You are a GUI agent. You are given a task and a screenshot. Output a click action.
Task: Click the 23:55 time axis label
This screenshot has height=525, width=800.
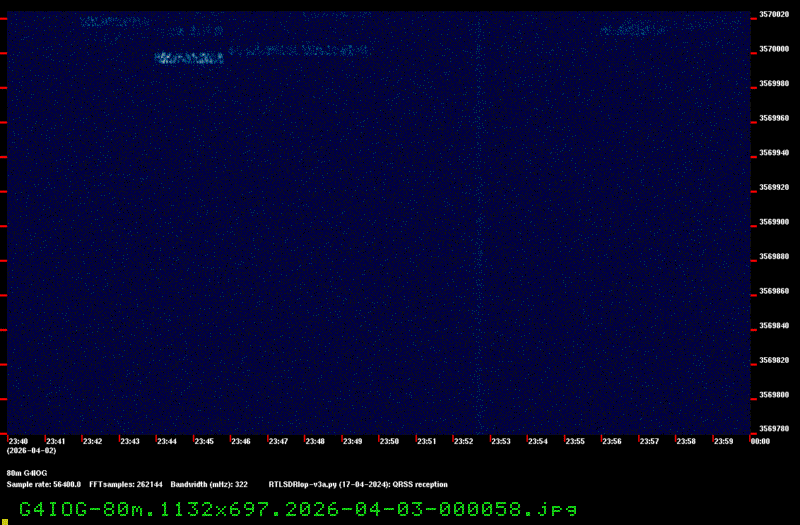[x=575, y=441]
